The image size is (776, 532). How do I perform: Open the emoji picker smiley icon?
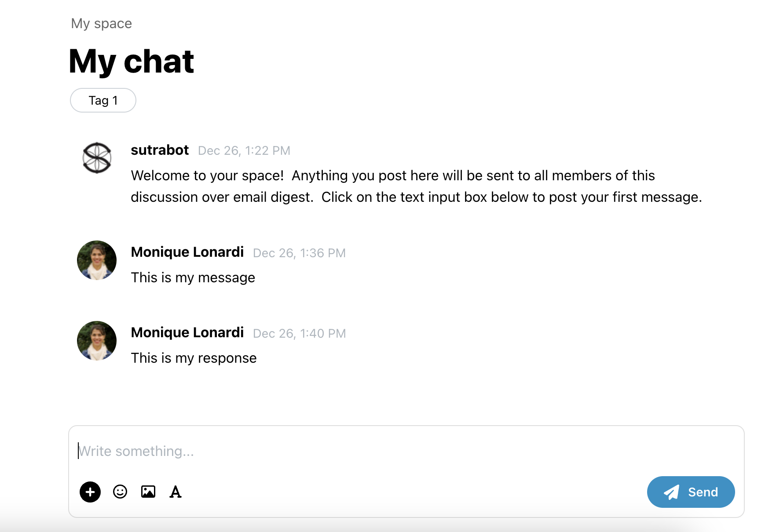coord(120,492)
